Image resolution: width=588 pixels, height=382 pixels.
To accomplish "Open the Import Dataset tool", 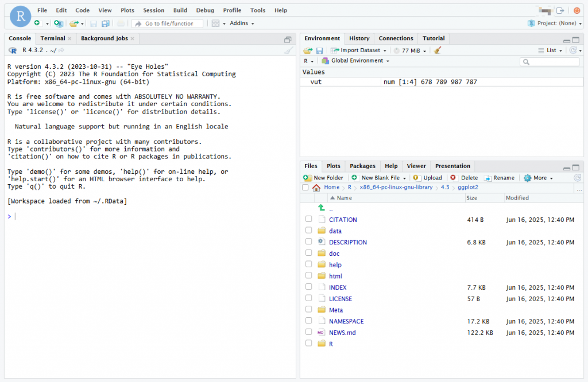I will [356, 50].
